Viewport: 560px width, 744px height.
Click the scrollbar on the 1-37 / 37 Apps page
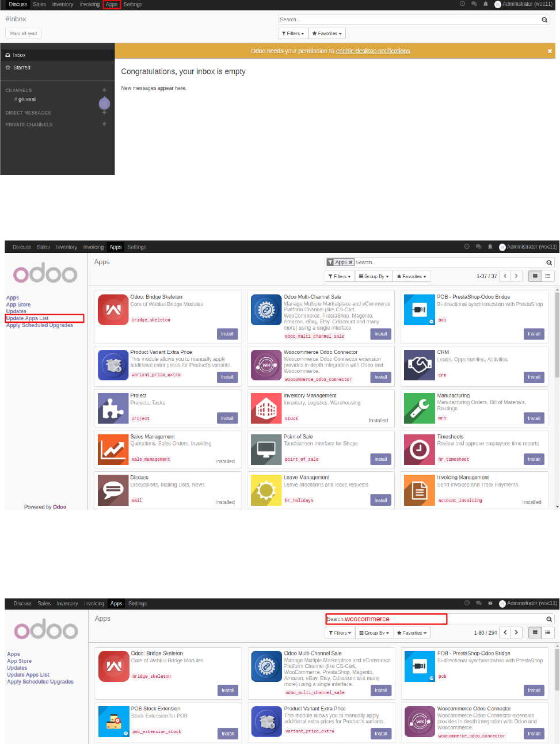point(557,334)
